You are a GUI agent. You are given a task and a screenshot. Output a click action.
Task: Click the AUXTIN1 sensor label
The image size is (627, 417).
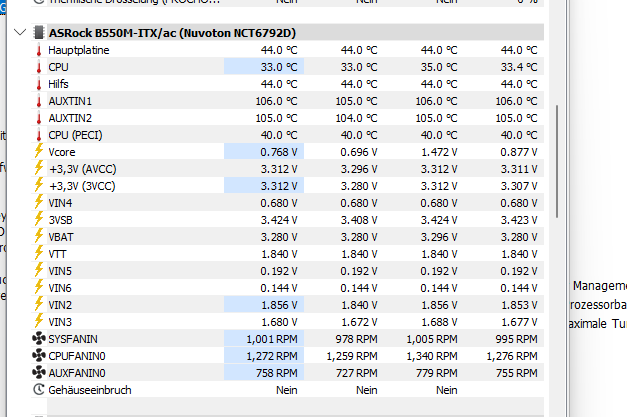(x=70, y=101)
